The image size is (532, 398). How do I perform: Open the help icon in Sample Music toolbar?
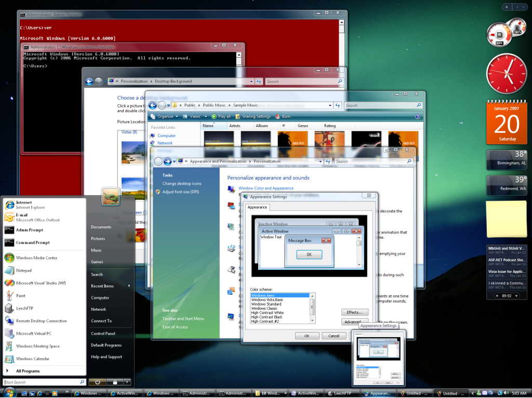click(x=418, y=117)
